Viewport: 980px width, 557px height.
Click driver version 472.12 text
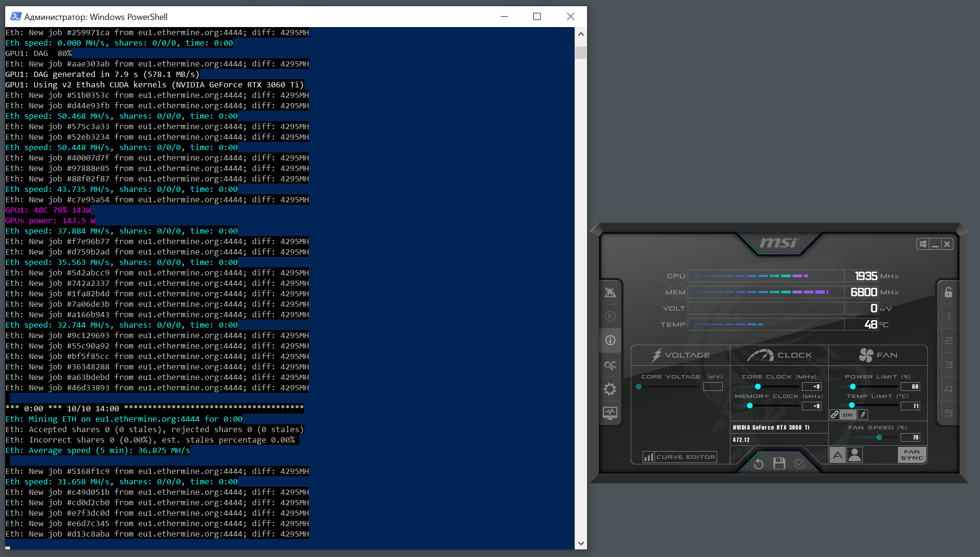pyautogui.click(x=741, y=440)
